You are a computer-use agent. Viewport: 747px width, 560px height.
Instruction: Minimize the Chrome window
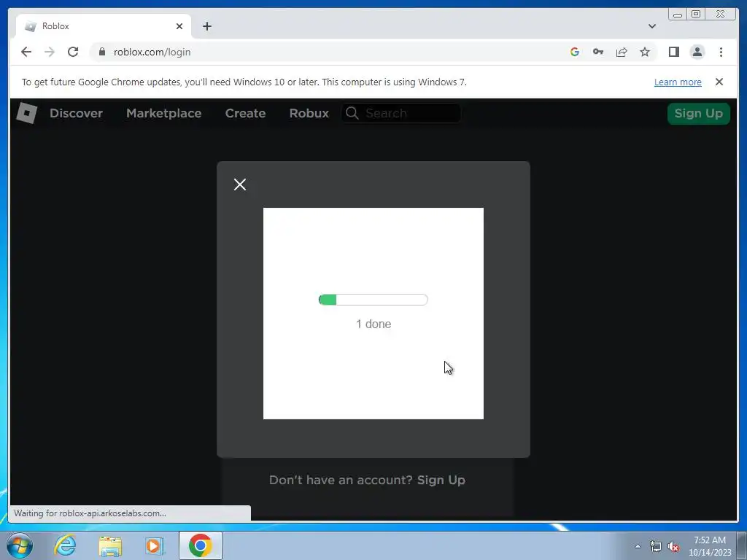[678, 15]
